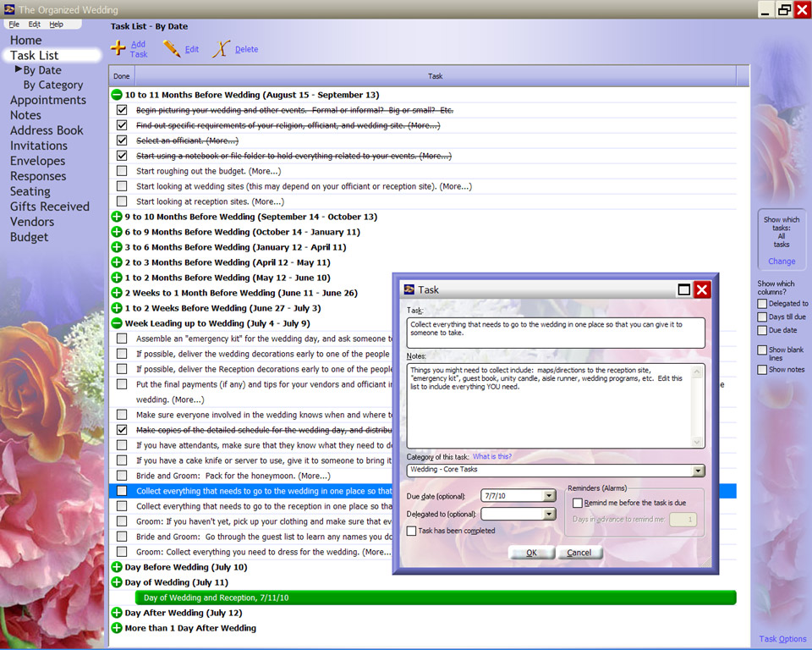This screenshot has width=812, height=650.
Task: Click the yellow plus Add Task icon
Action: (118, 48)
